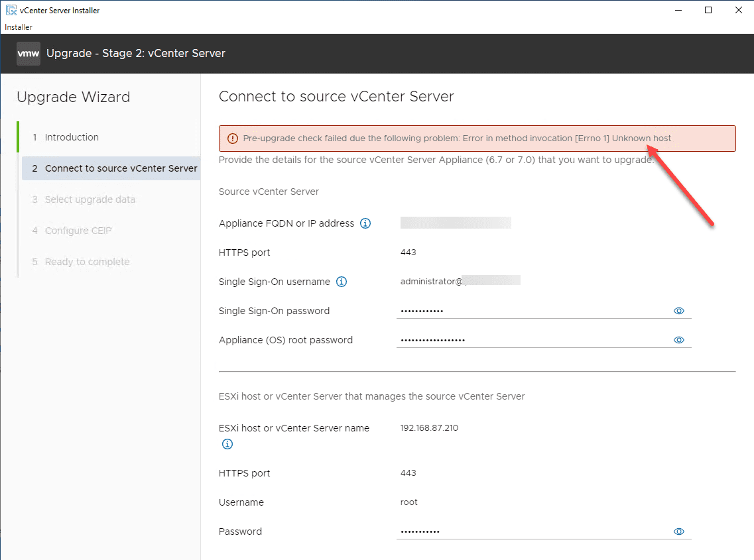Show info for ESXi host or vCenter Server name

pyautogui.click(x=227, y=444)
